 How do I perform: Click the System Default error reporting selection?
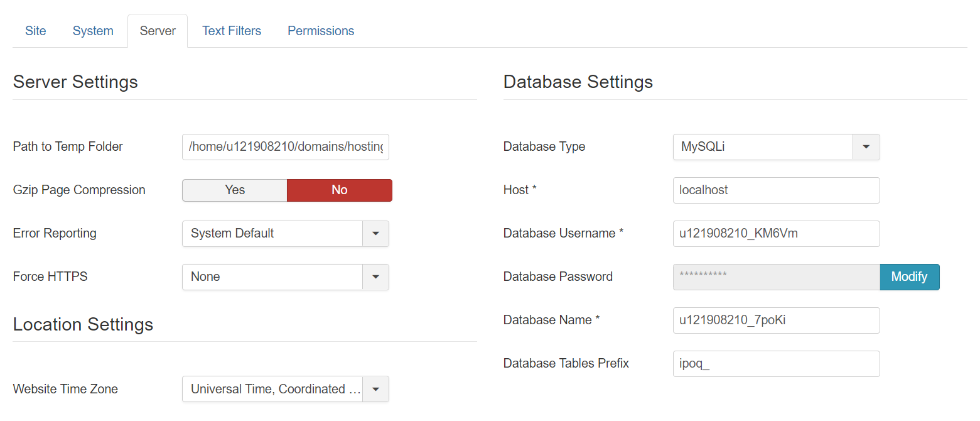click(272, 234)
